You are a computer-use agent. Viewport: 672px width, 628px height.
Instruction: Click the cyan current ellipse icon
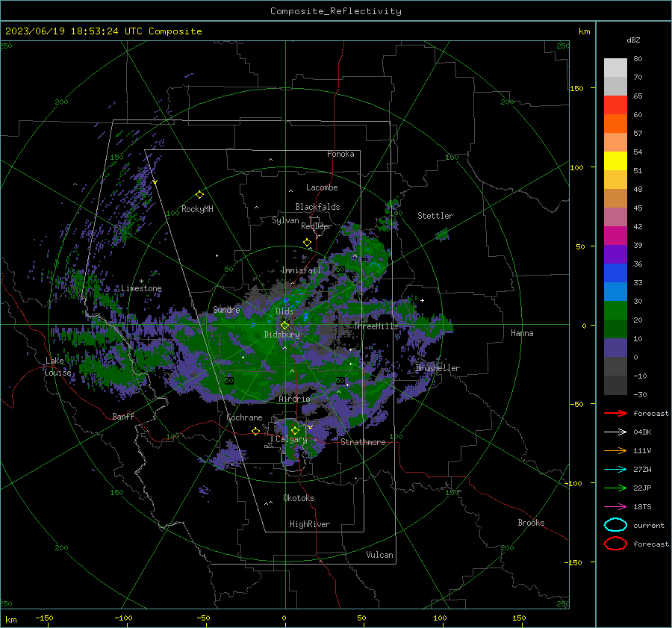tap(615, 525)
